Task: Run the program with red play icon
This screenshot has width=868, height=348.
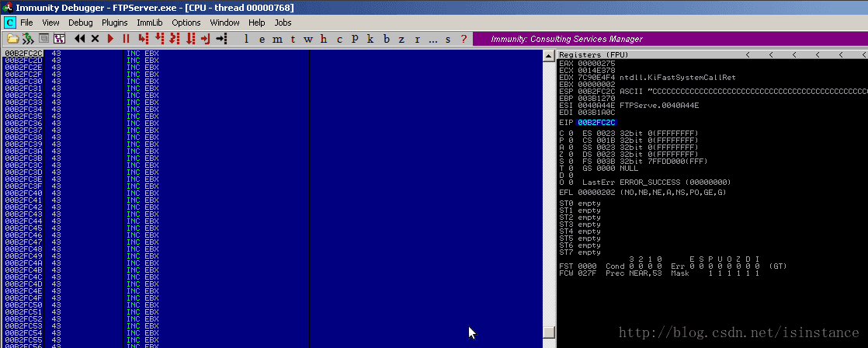Action: 111,39
